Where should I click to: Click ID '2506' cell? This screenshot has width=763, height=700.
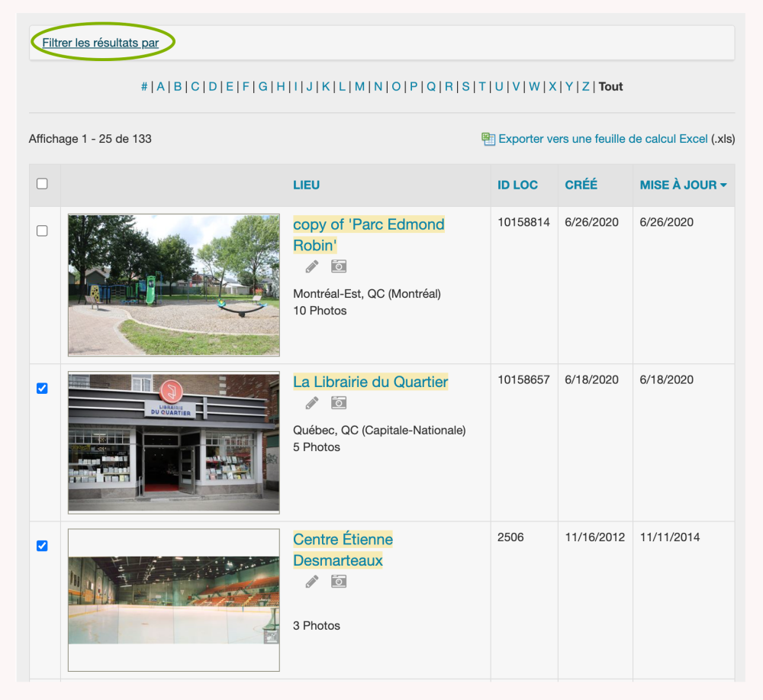(x=510, y=537)
